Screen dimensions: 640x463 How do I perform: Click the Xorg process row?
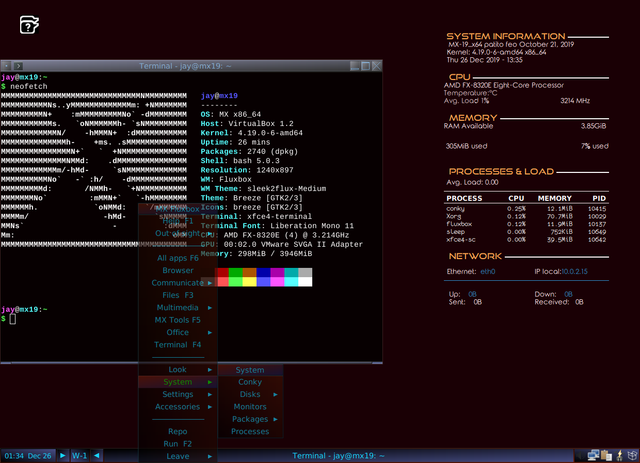[526, 216]
